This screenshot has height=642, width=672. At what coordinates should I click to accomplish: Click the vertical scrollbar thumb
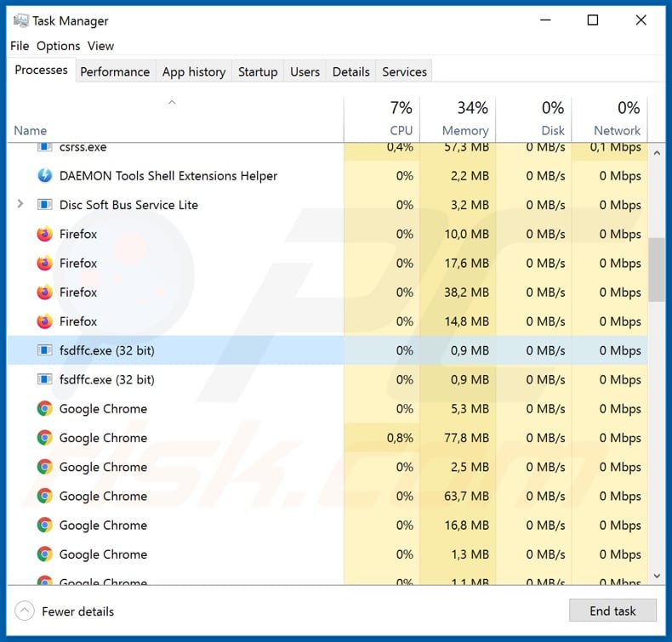pos(657,270)
